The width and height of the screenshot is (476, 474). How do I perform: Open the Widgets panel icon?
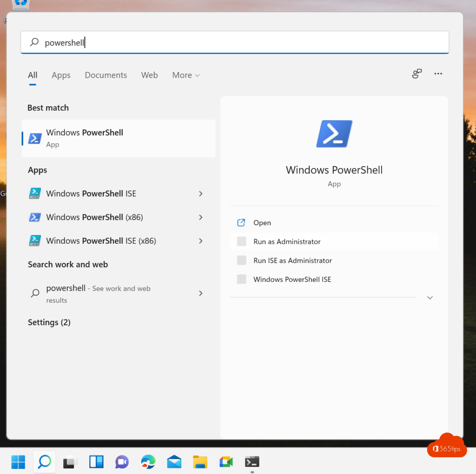[96, 461]
